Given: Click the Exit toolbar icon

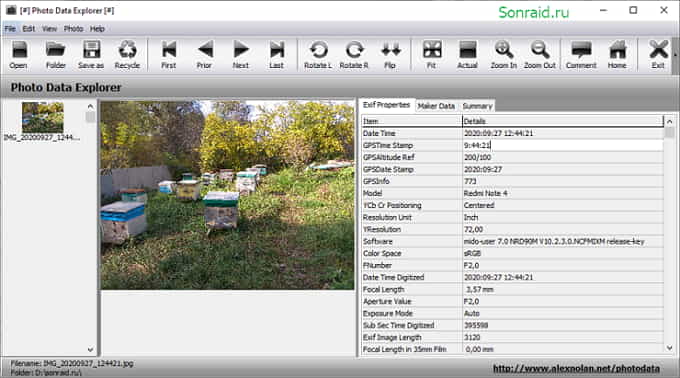Looking at the screenshot, I should click(658, 55).
